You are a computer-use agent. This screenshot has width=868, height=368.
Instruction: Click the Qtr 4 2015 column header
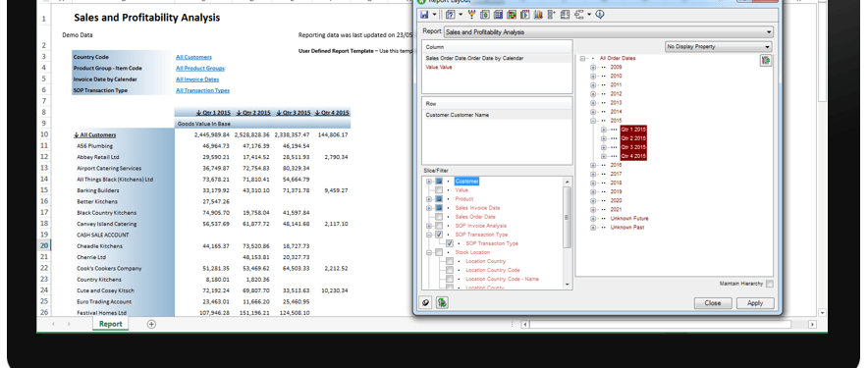click(332, 112)
